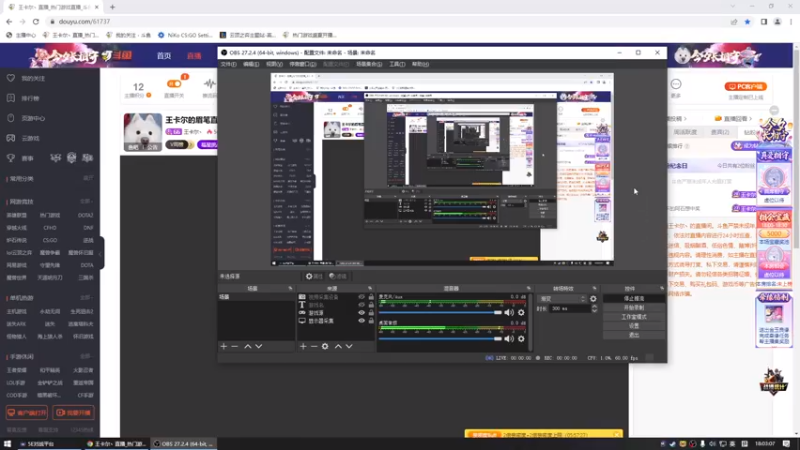Expand 全部 for 网游竞技 category
The width and height of the screenshot is (800, 450).
point(87,202)
